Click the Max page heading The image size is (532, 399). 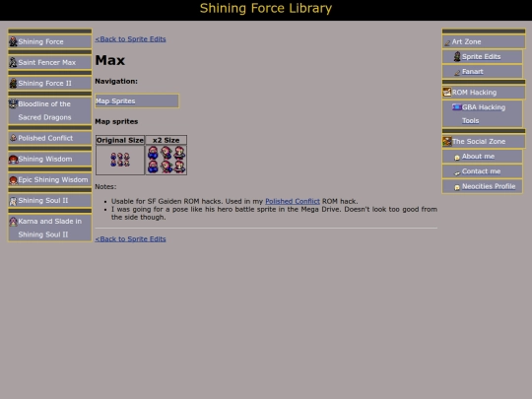[110, 60]
